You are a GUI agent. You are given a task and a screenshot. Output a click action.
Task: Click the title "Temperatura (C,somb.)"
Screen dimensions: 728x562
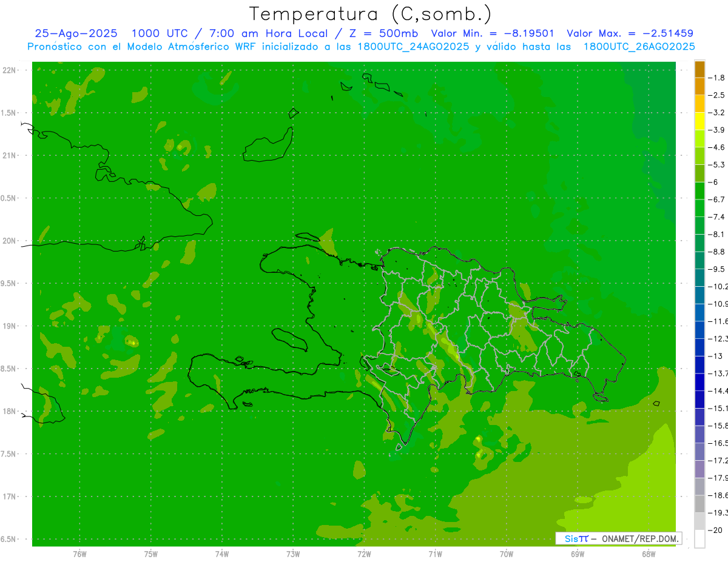click(371, 15)
